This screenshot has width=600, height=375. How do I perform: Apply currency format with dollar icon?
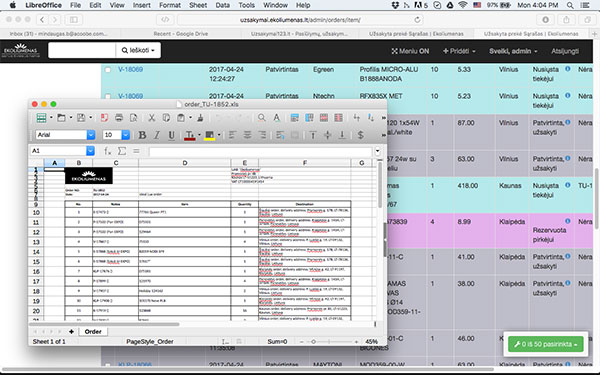coord(360,135)
